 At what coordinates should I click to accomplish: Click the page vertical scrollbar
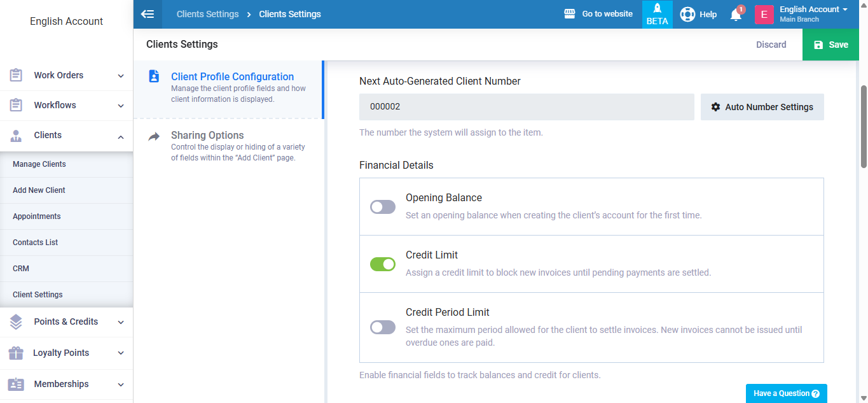[x=864, y=127]
